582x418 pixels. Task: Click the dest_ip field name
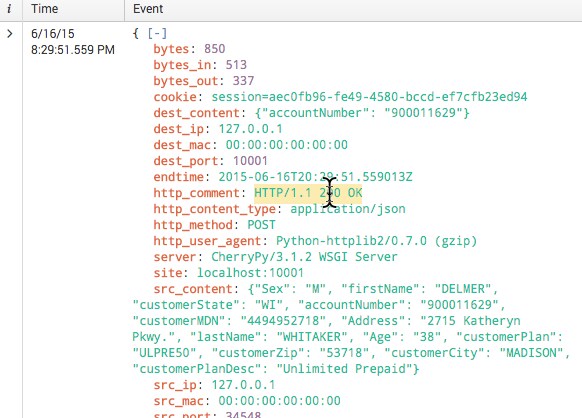[179, 128]
